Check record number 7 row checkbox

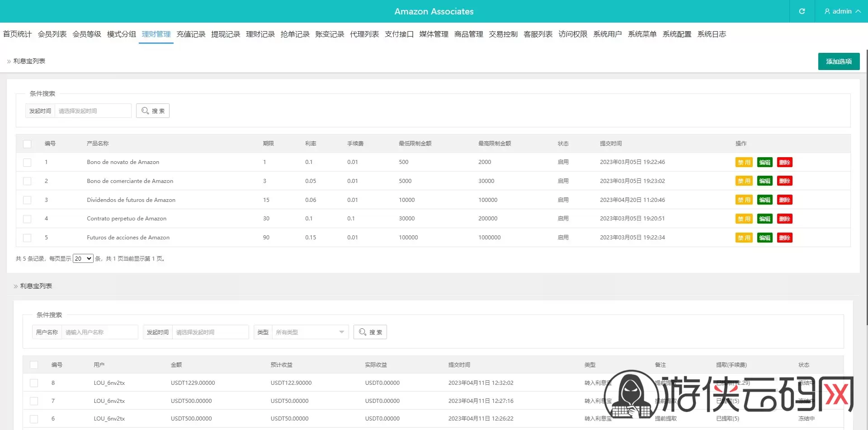[x=34, y=401]
